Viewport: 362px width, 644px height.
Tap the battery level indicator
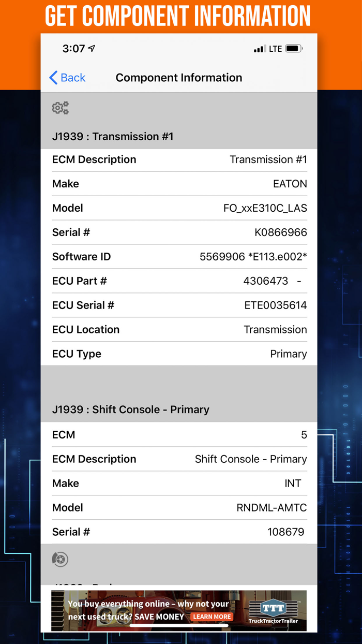292,48
